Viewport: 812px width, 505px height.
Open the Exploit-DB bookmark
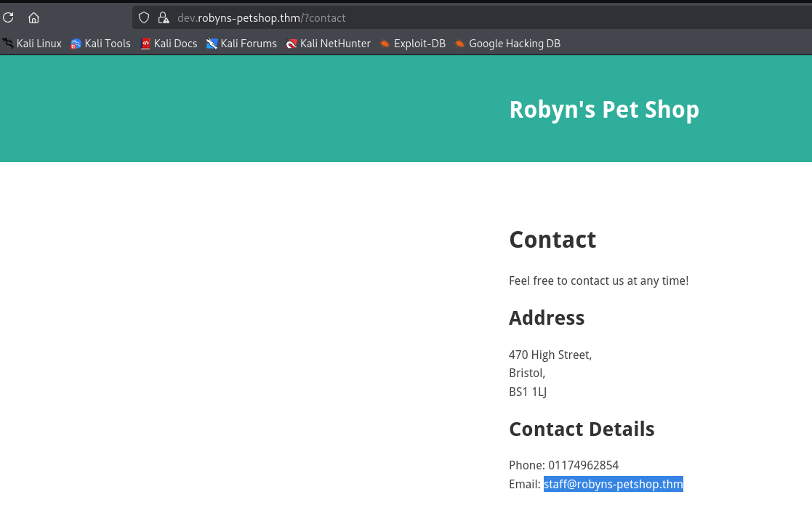point(412,44)
